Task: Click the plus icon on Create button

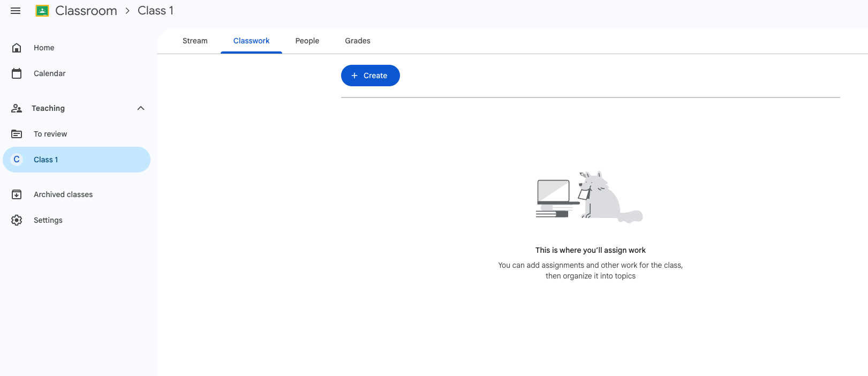Action: (x=354, y=76)
